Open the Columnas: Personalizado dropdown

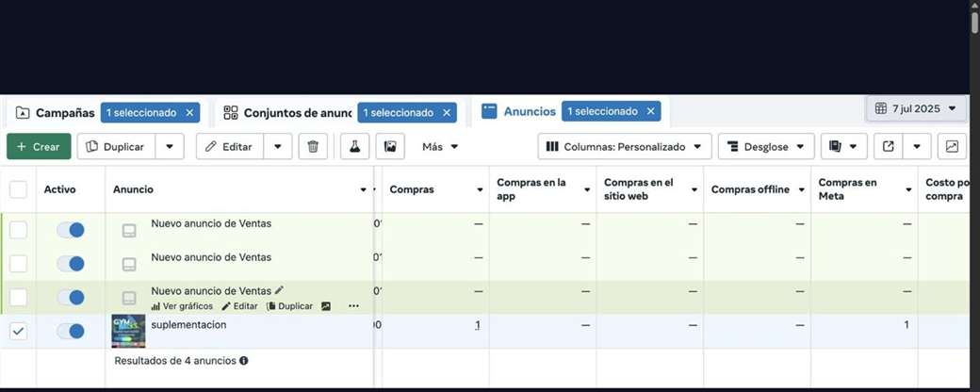click(625, 146)
